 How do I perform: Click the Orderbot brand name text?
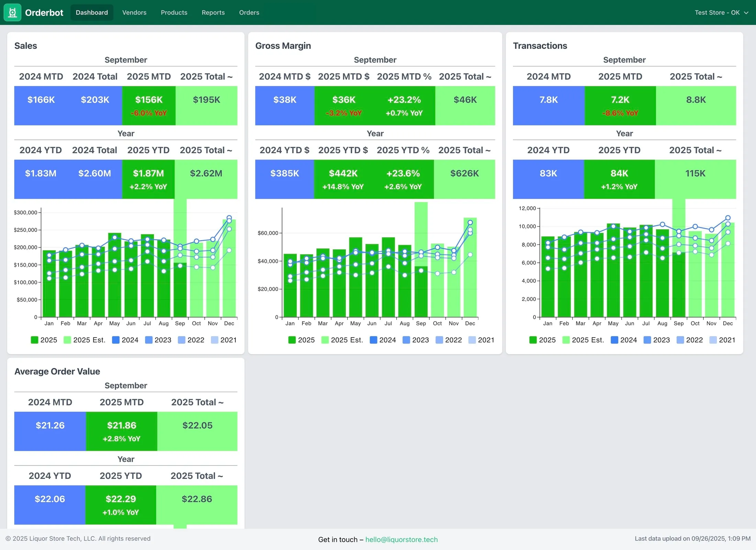coord(44,13)
